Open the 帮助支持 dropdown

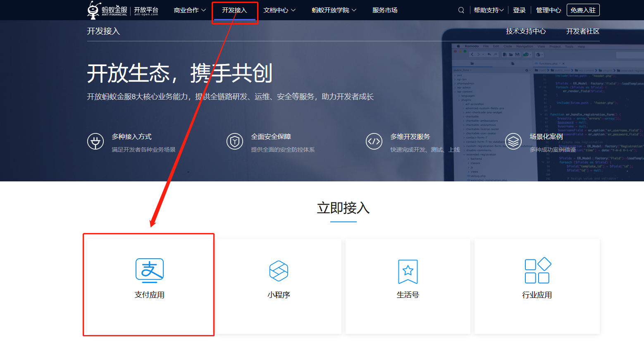[489, 10]
